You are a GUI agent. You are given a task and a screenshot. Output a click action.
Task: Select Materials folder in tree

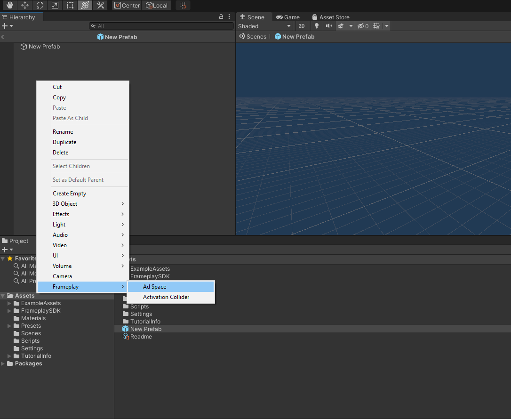tap(30, 319)
